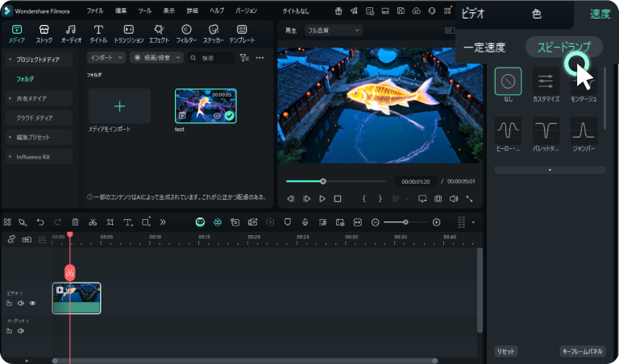Click the preview volume speaker icon
The height and width of the screenshot is (364, 619).
pyautogui.click(x=454, y=199)
